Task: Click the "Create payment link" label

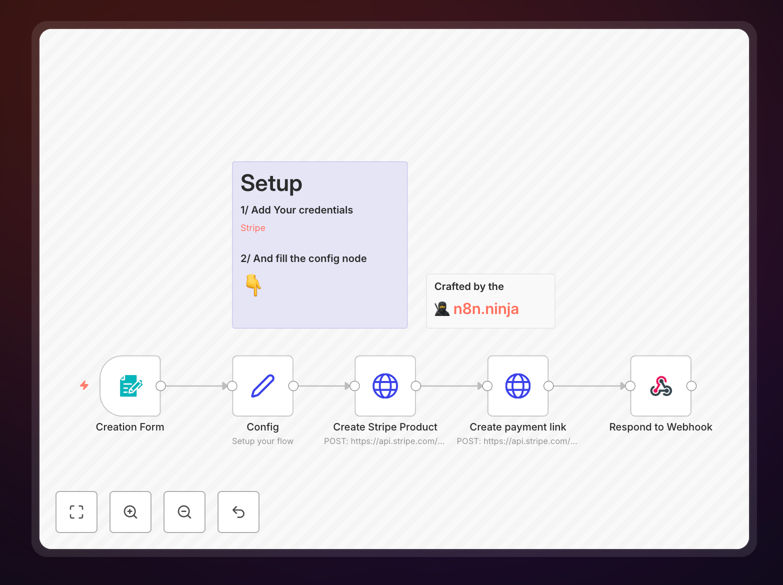Action: tap(518, 427)
